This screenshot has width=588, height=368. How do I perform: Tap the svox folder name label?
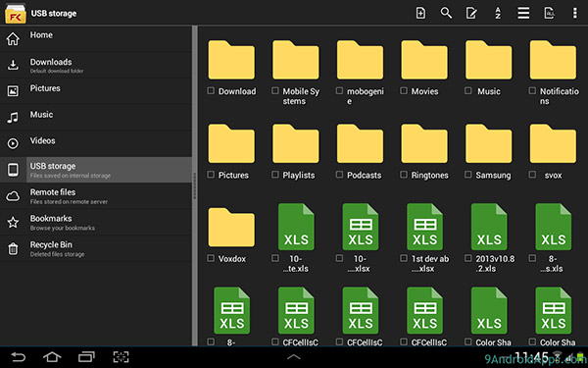(553, 176)
